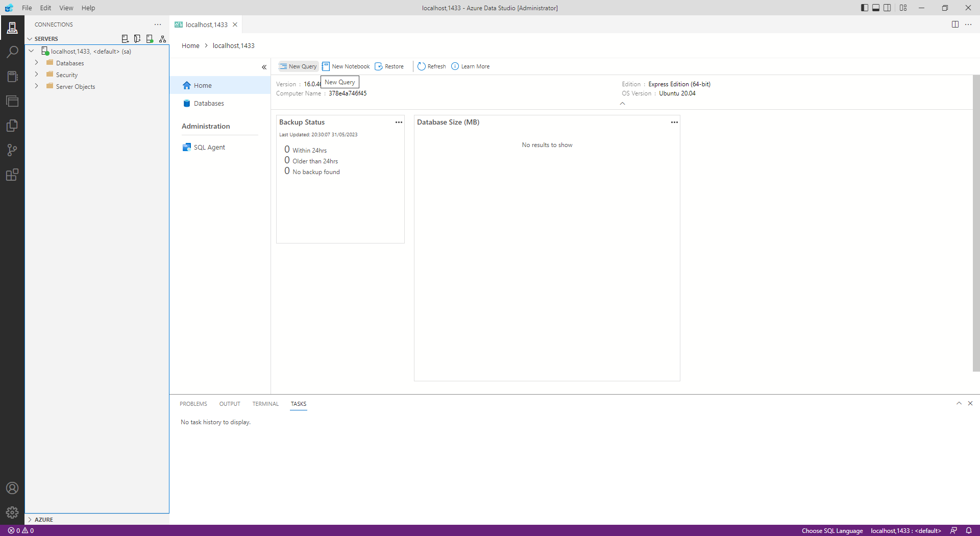Open the Database Size widget options menu
The image size is (980, 536).
point(674,123)
